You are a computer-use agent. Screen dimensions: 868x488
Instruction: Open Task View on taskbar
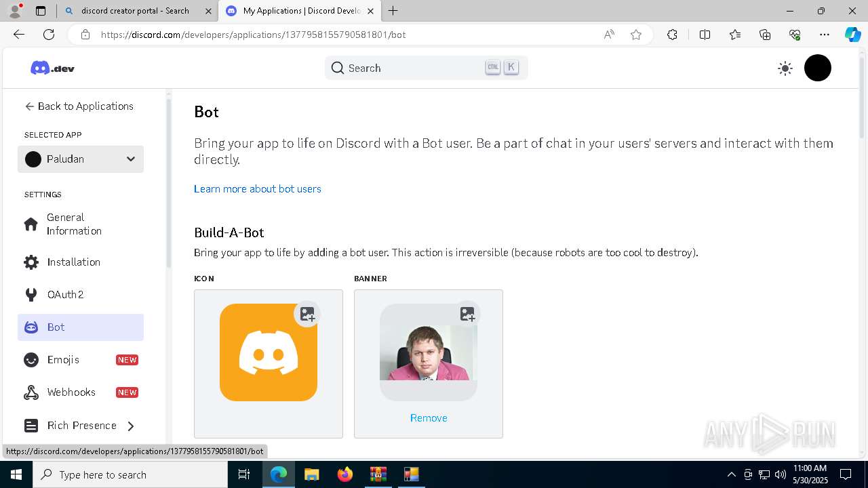click(x=244, y=474)
